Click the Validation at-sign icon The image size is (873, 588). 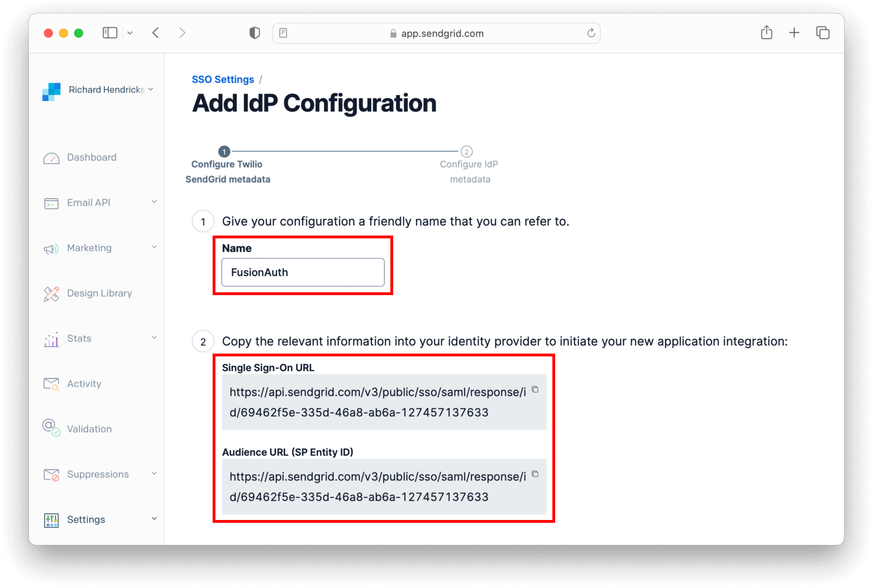pos(51,428)
